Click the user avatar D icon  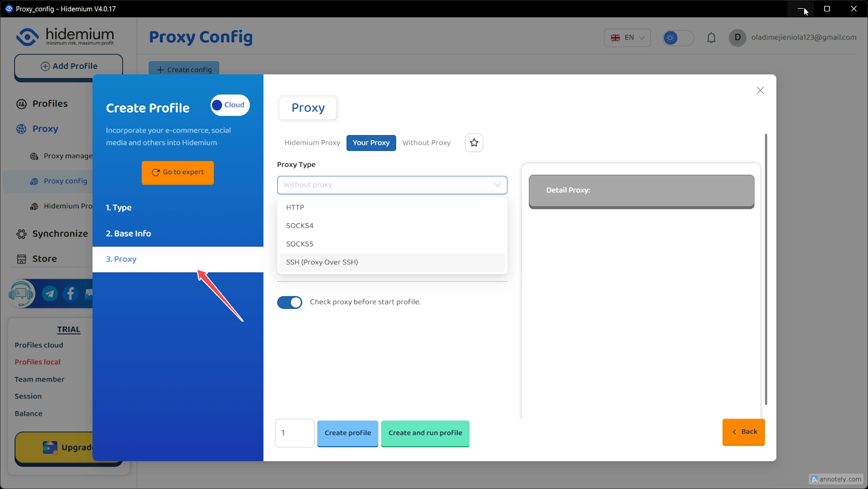click(737, 37)
